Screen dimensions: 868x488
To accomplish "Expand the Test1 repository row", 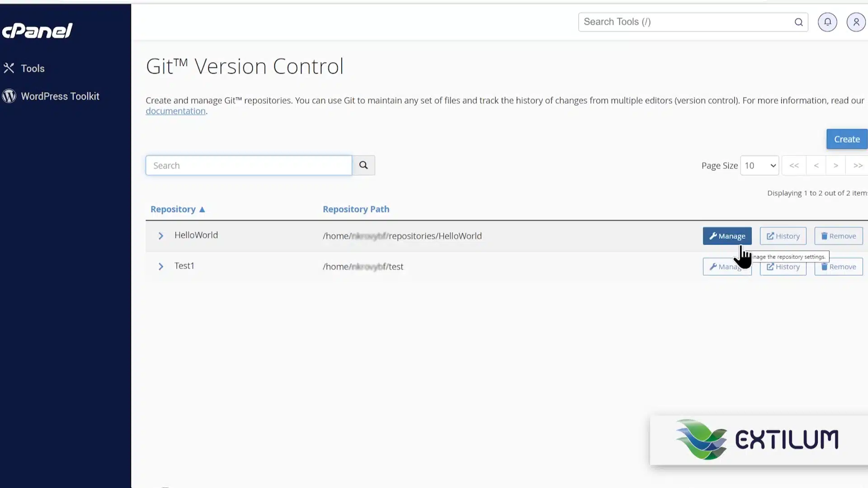I will pyautogui.click(x=161, y=267).
